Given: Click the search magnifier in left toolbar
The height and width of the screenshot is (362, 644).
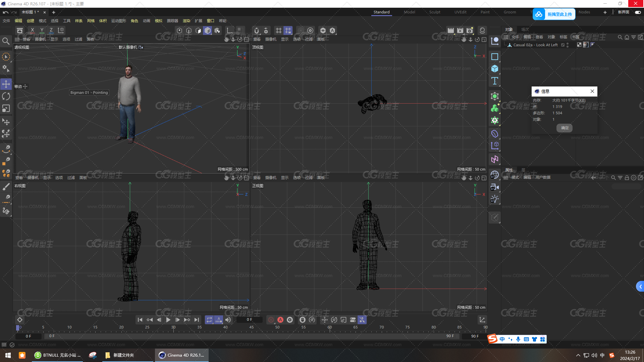Looking at the screenshot, I should point(6,41).
